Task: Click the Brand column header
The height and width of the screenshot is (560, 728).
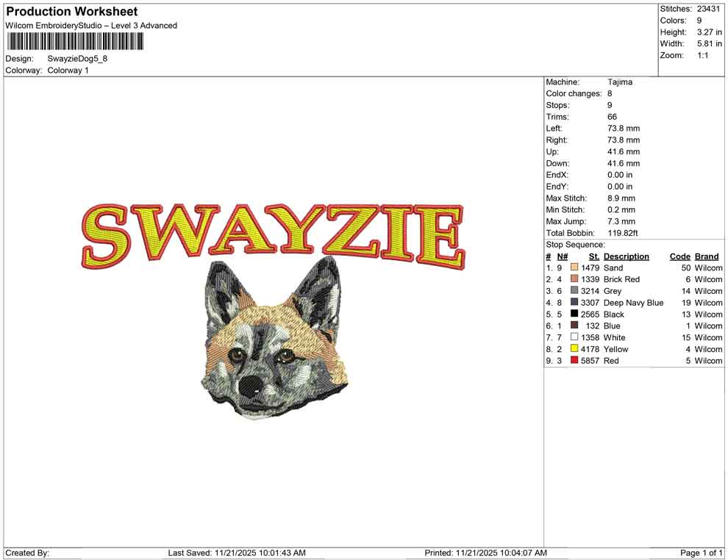Action: [x=707, y=256]
